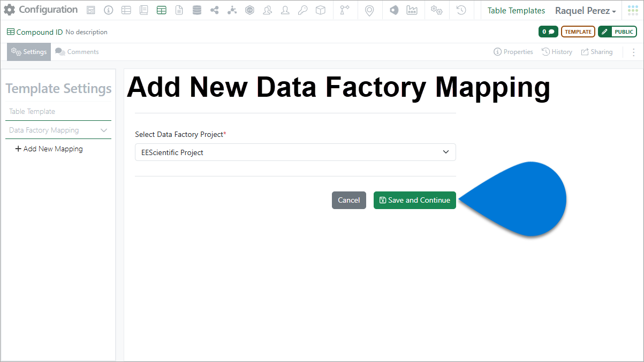Click the Compound ID title text

pos(40,32)
